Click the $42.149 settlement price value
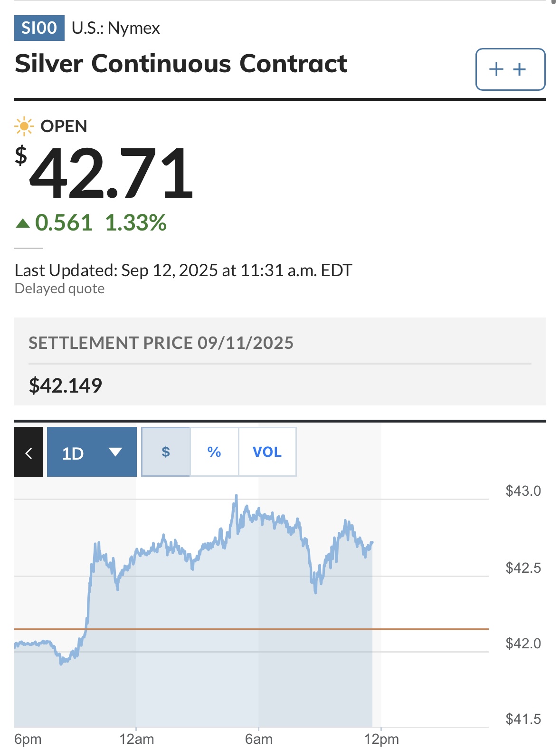This screenshot has width=560, height=751. pos(66,385)
